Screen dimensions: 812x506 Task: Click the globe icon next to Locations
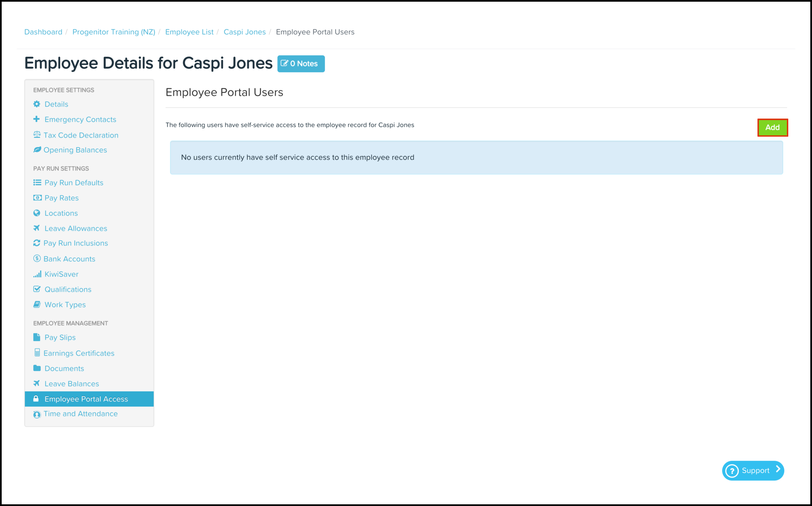37,213
